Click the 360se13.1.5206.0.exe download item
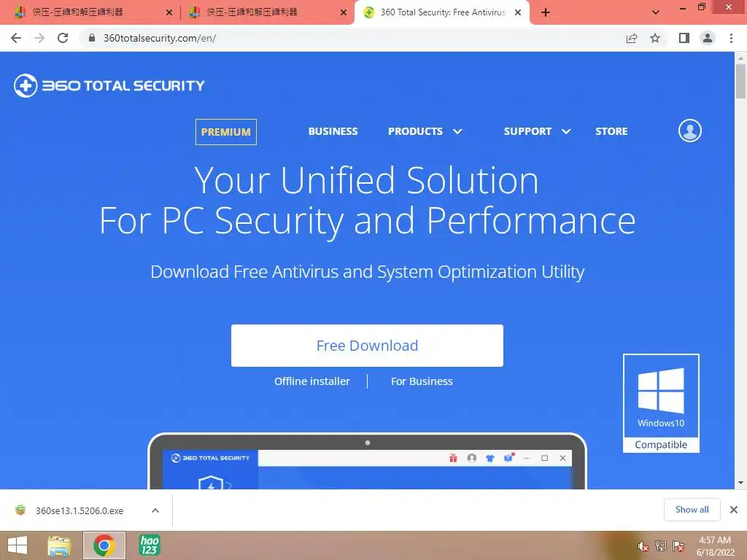This screenshot has width=747, height=560. [80, 510]
